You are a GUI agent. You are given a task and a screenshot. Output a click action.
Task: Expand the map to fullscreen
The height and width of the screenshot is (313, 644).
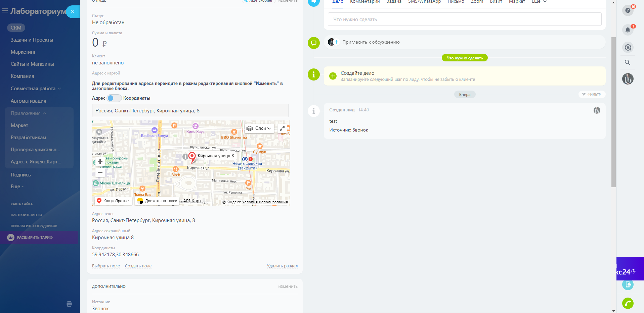(x=282, y=128)
